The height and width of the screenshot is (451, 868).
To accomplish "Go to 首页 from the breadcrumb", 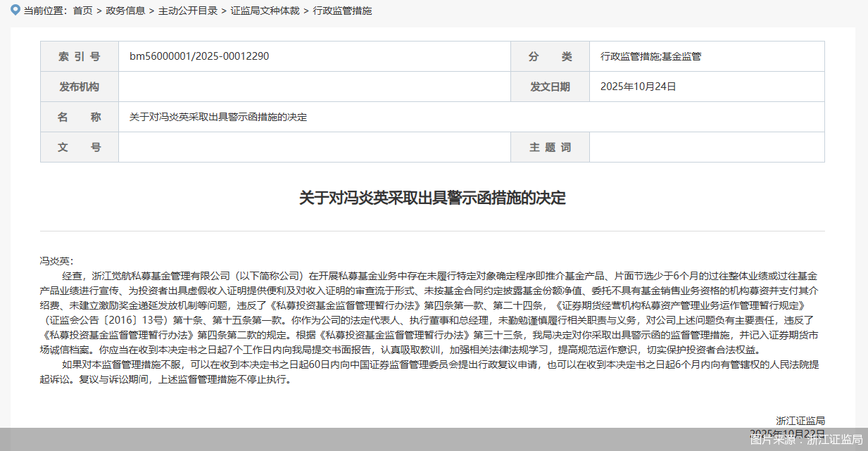I will 82,11.
